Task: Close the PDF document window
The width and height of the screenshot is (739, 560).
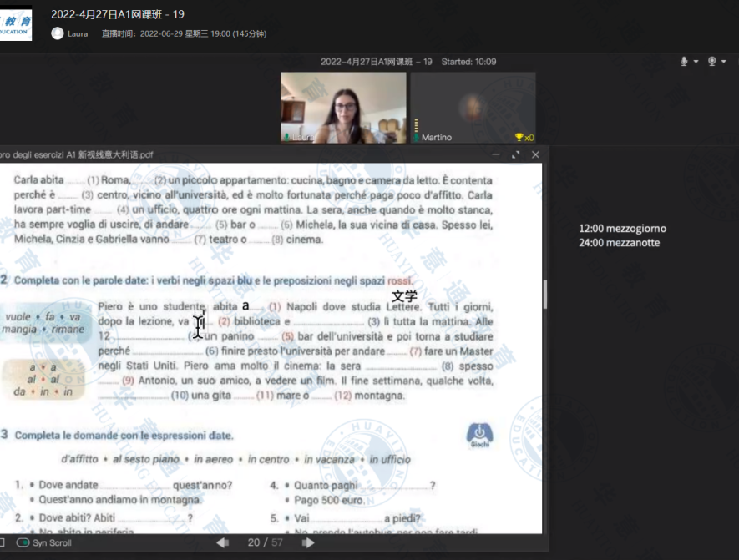Action: (x=535, y=154)
